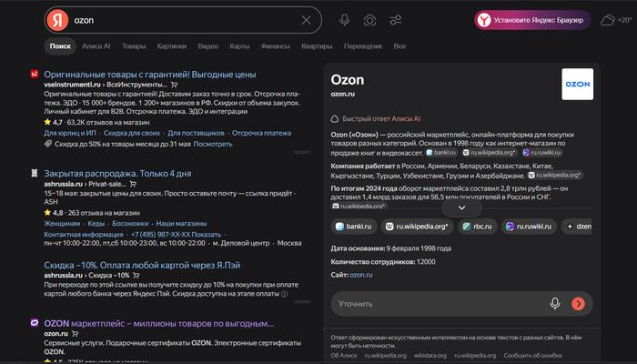Click microphone icon in Уточнить field

point(555,304)
